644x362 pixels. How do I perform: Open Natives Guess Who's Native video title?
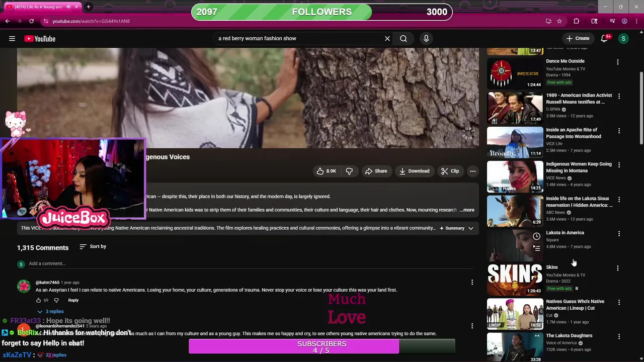click(x=575, y=305)
